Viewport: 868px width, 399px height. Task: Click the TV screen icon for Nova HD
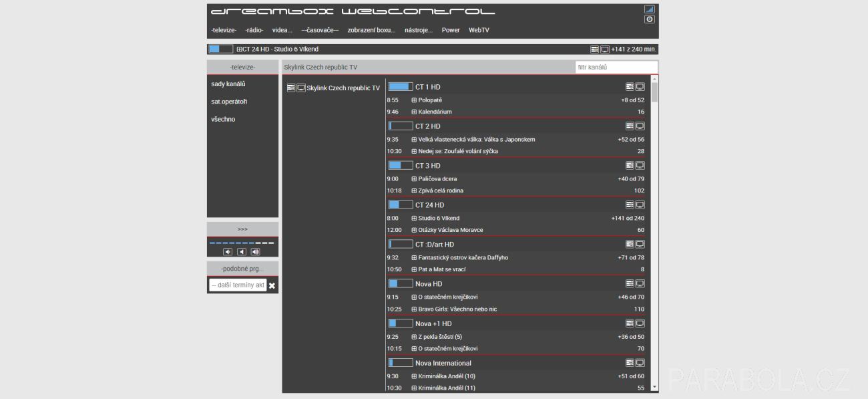click(x=640, y=284)
